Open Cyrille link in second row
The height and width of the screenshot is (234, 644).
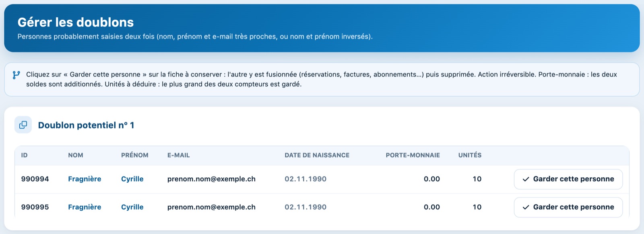point(132,207)
